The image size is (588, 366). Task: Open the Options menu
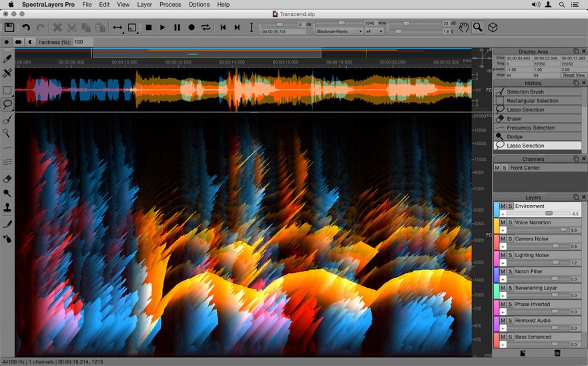[x=199, y=5]
